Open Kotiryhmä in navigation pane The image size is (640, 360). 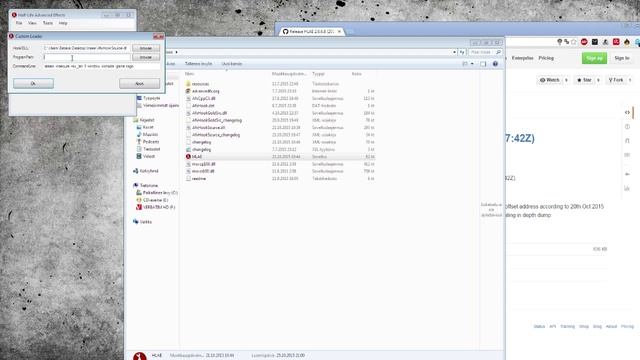(x=149, y=171)
